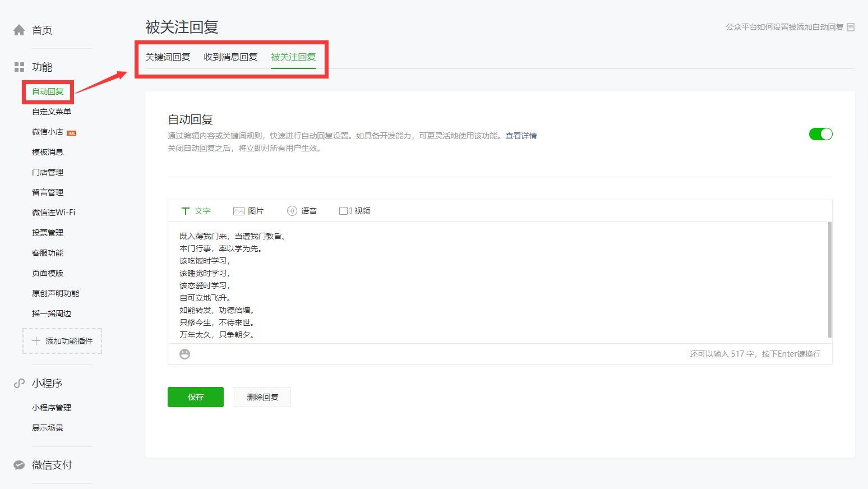Click the voice icon for 语音
Image resolution: width=868 pixels, height=489 pixels.
point(292,211)
